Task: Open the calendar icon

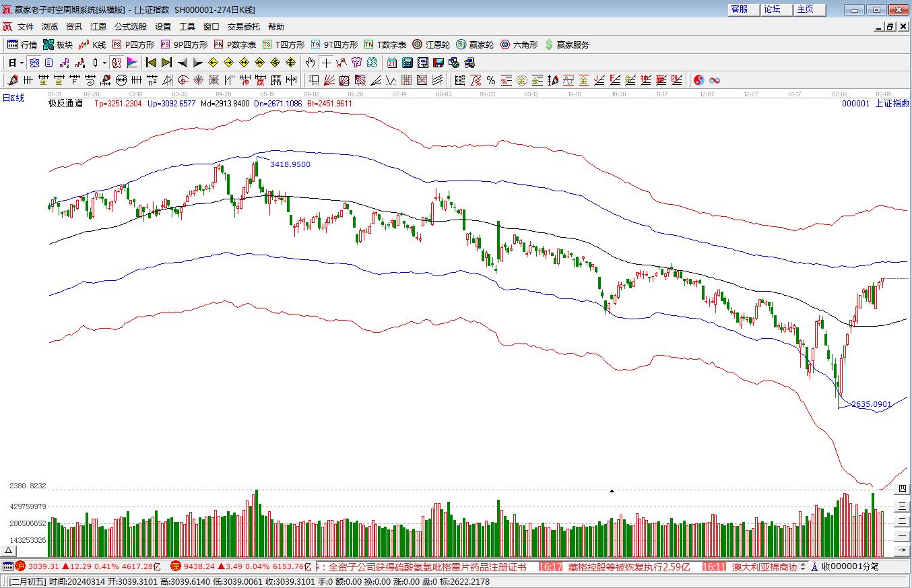Action: 392,63
